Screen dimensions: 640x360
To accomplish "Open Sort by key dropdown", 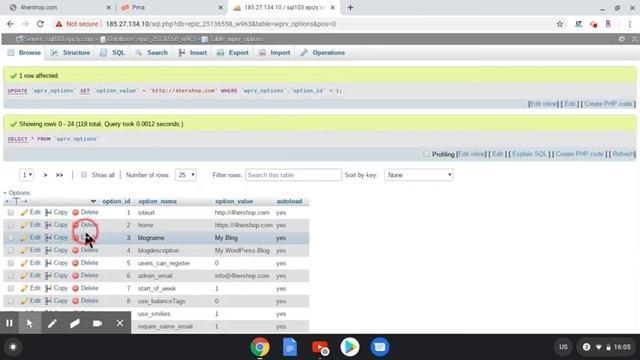I will (x=419, y=175).
